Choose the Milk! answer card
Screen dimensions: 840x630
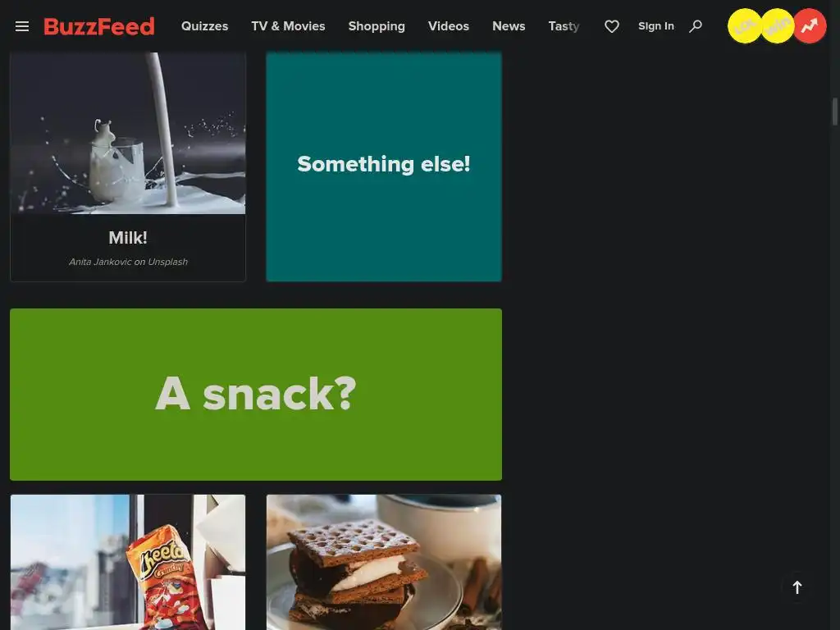[128, 167]
